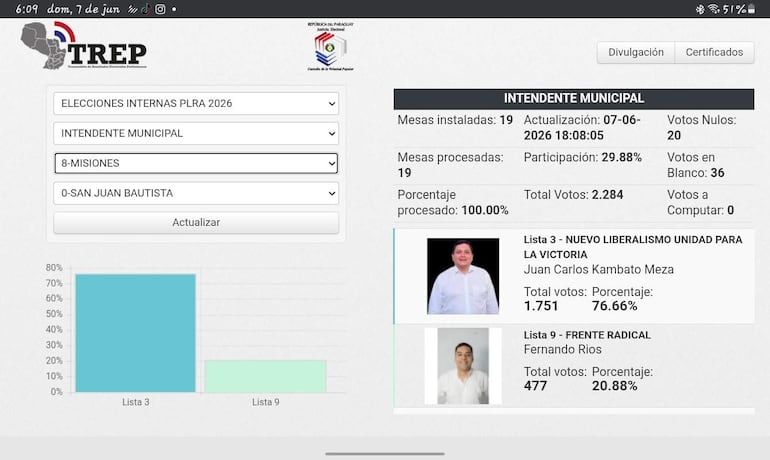Click the Justicia Electoral emblem
770x460 pixels.
tap(330, 47)
